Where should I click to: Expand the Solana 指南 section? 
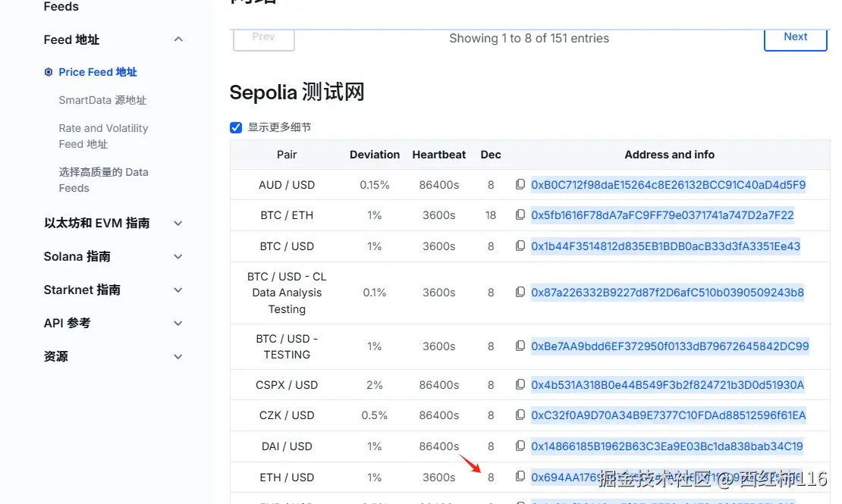(178, 256)
